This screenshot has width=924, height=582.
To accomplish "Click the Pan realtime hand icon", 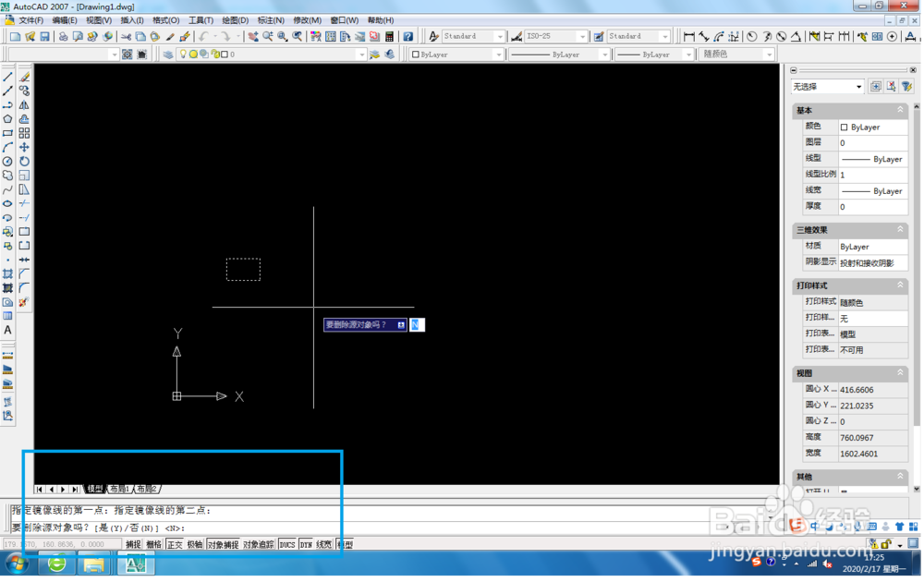I will pos(253,37).
